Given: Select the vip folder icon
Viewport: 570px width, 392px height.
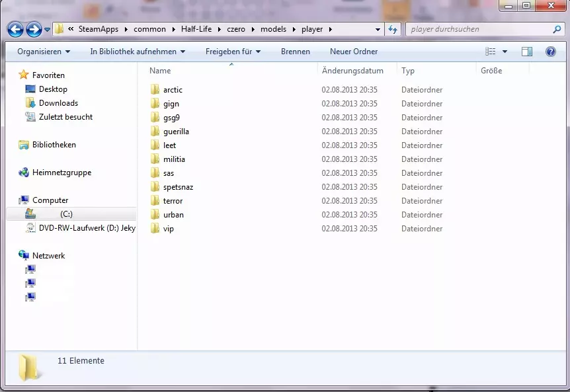Looking at the screenshot, I should [x=155, y=228].
